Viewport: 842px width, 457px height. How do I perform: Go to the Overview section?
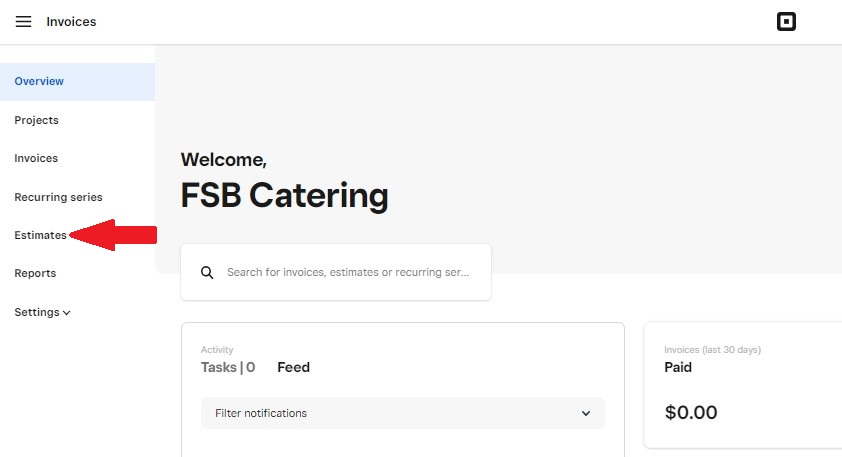(77, 82)
